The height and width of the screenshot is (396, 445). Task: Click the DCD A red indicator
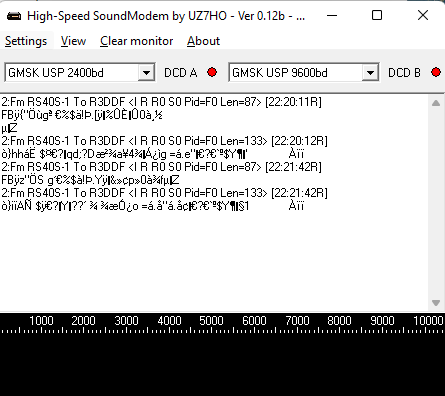(212, 72)
